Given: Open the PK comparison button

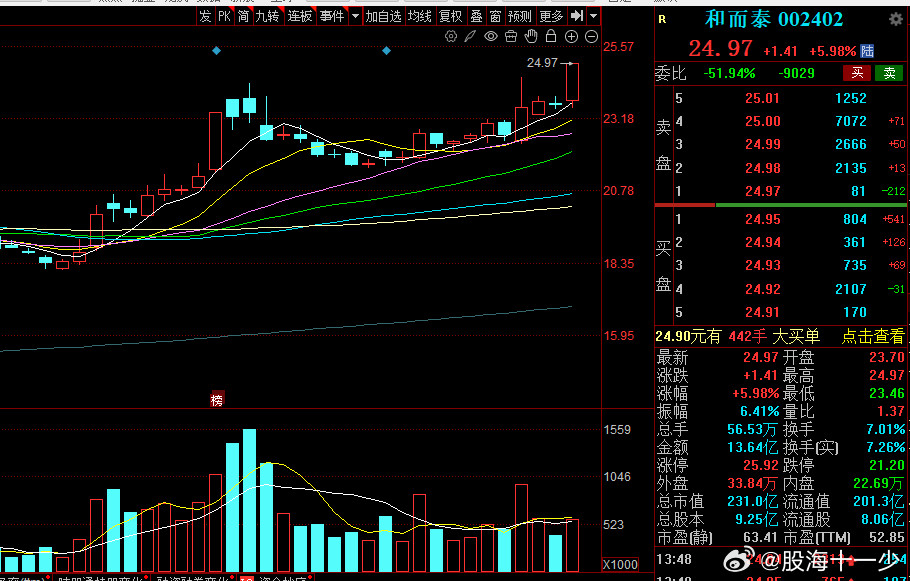Looking at the screenshot, I should pyautogui.click(x=224, y=16).
